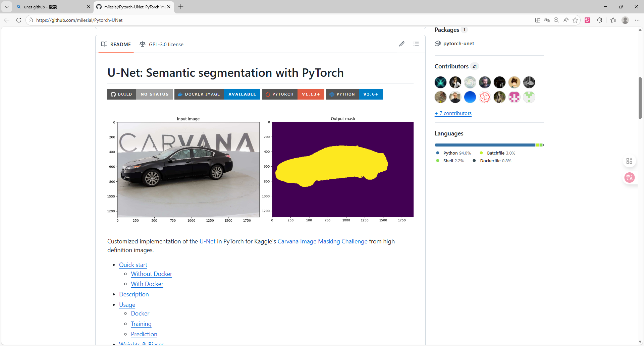Jump to the Description section
644x346 pixels.
[134, 294]
